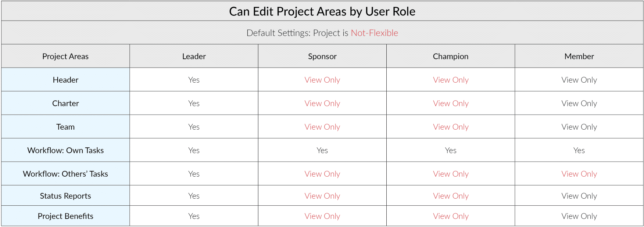Screen dimensions: 644x227
Task: Click the 'Team' row label
Action: pos(65,127)
